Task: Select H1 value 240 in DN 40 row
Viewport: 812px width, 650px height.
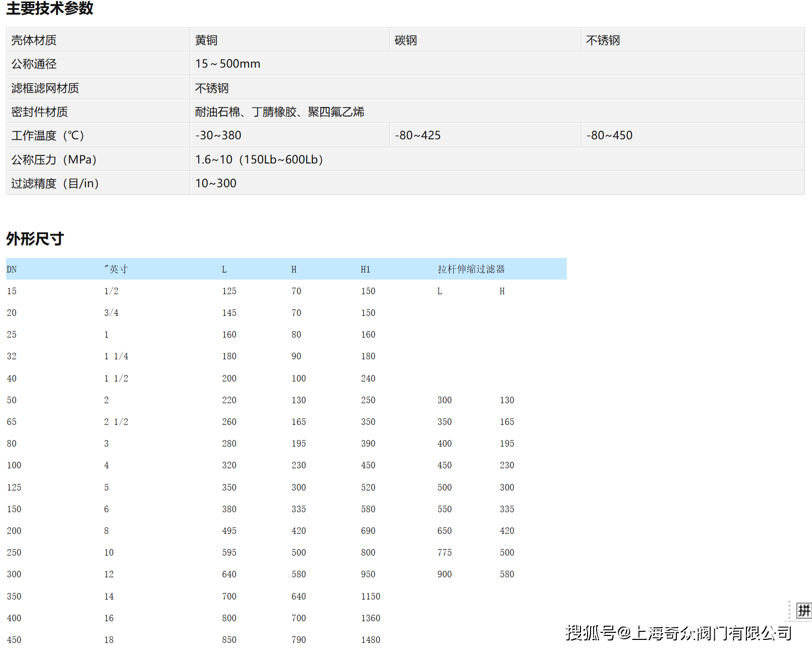Action: 368,378
